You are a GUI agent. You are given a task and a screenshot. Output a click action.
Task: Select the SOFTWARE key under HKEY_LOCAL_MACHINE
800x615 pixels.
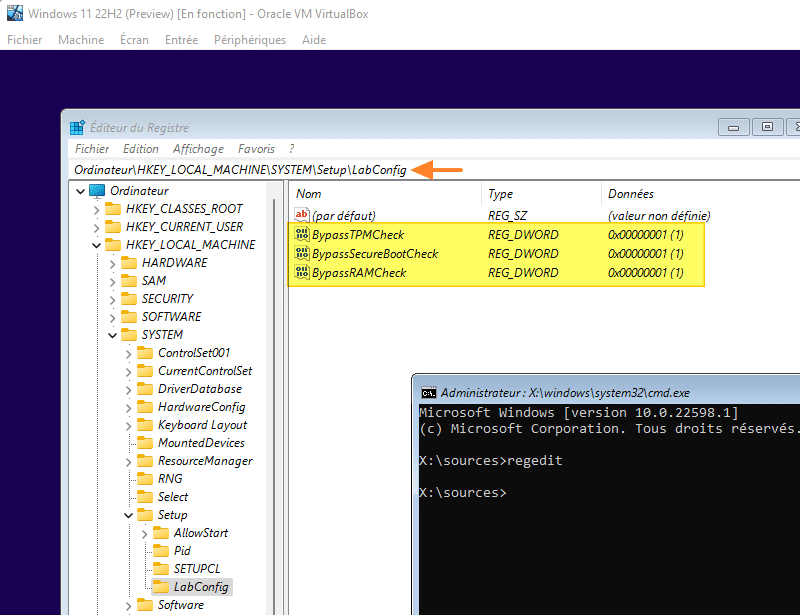171,317
